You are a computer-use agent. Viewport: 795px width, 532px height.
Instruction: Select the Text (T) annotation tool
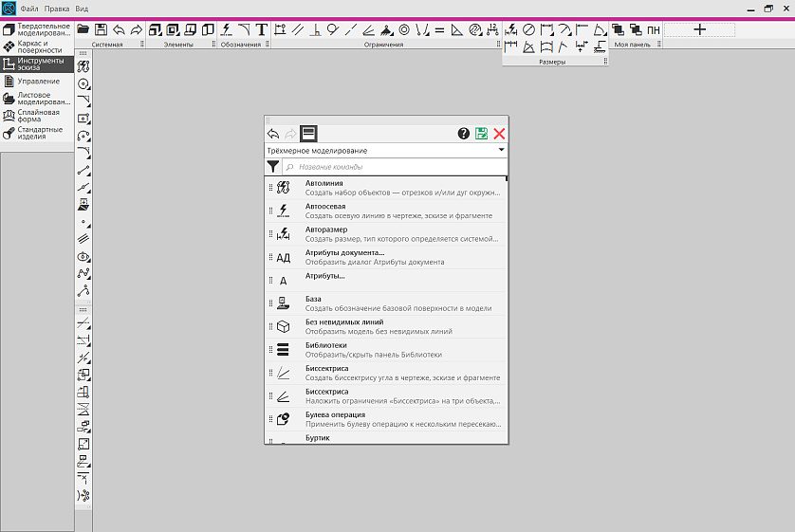(261, 29)
